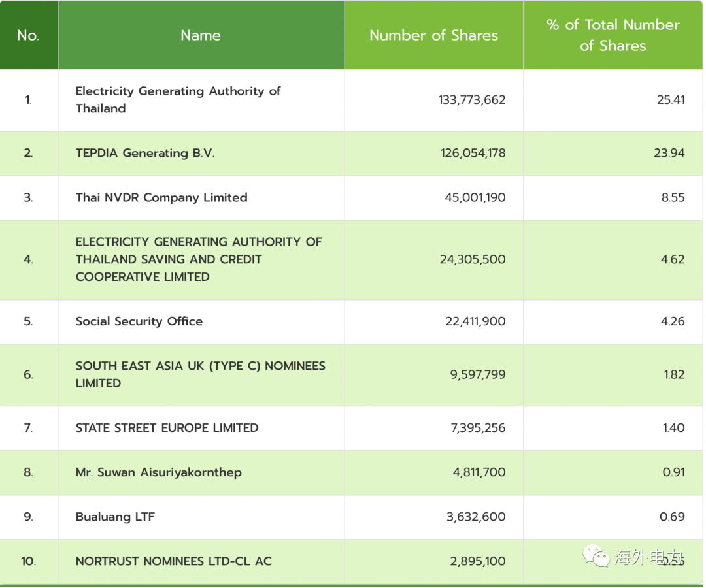Screen dimensions: 706x588
Task: Click the percentage value 0.69
Action: [x=672, y=517]
